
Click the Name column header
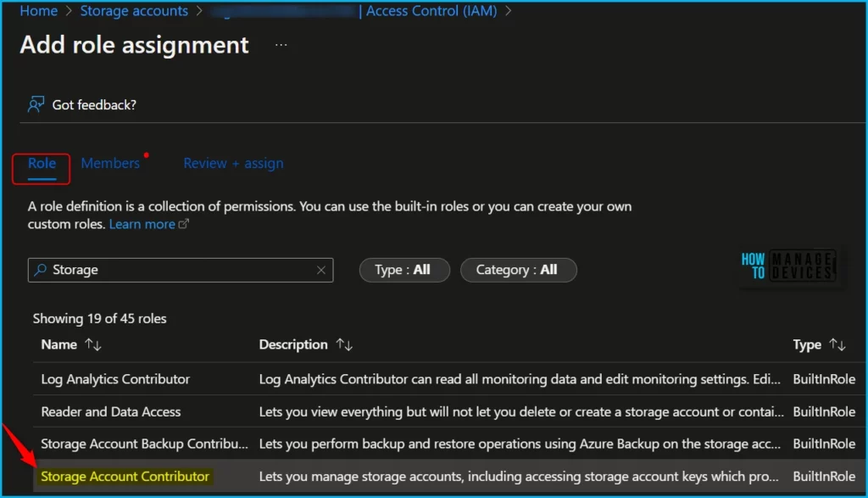click(x=58, y=344)
